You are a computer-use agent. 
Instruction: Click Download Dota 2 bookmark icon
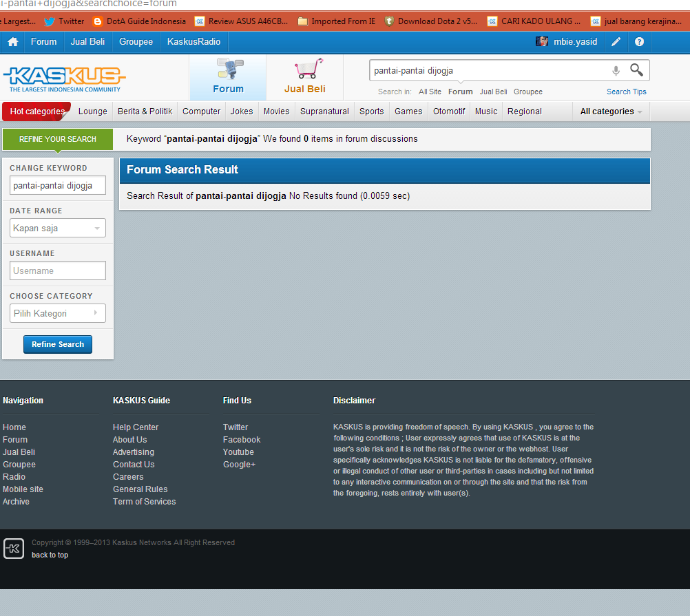[389, 21]
